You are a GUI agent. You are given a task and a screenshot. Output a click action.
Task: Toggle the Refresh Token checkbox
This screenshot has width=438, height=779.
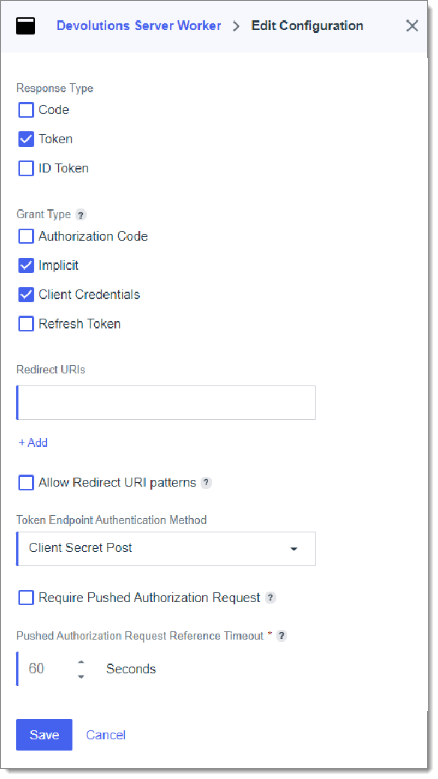pyautogui.click(x=26, y=324)
